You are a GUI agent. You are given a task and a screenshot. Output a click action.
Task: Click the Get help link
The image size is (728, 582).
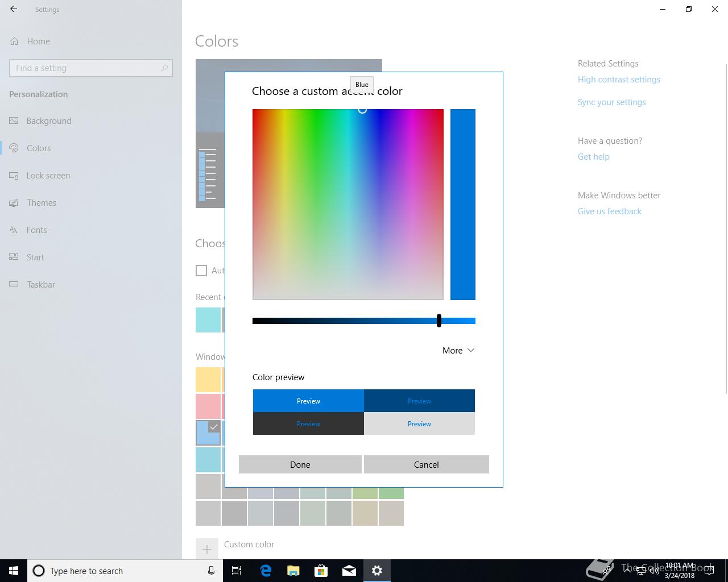[594, 157]
